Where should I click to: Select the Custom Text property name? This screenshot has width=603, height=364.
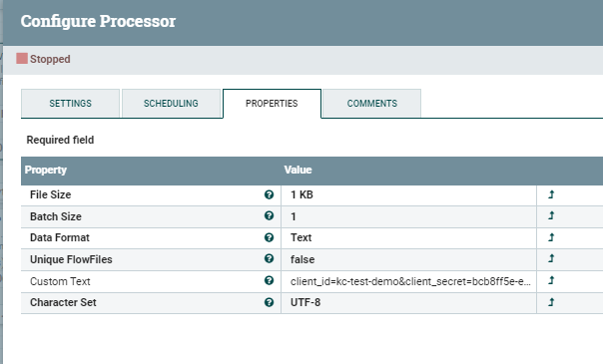click(x=60, y=281)
